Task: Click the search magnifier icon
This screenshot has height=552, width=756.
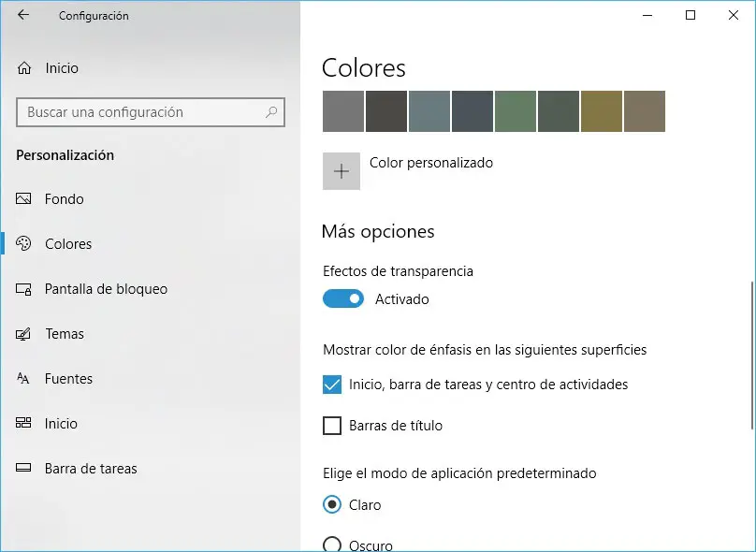Action: [x=271, y=112]
